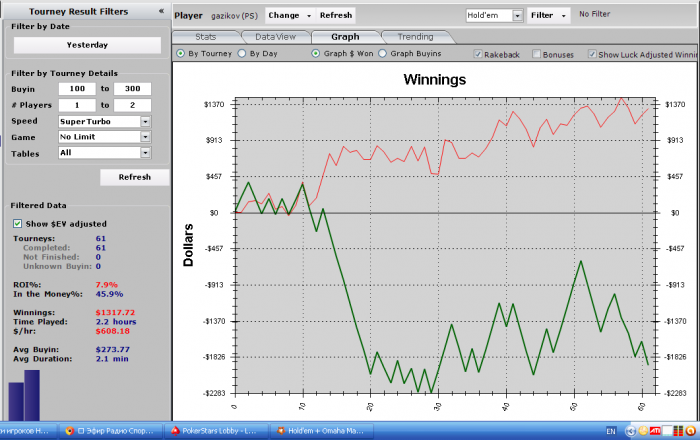700x440 pixels.
Task: Uncheck Show $EV adjusted checkbox
Action: click(x=17, y=224)
